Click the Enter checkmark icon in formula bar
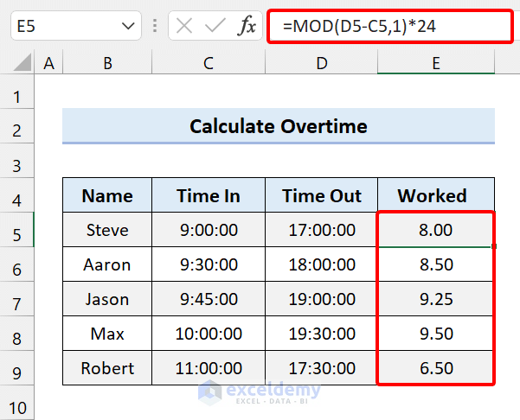The width and height of the screenshot is (520, 420). 215,26
